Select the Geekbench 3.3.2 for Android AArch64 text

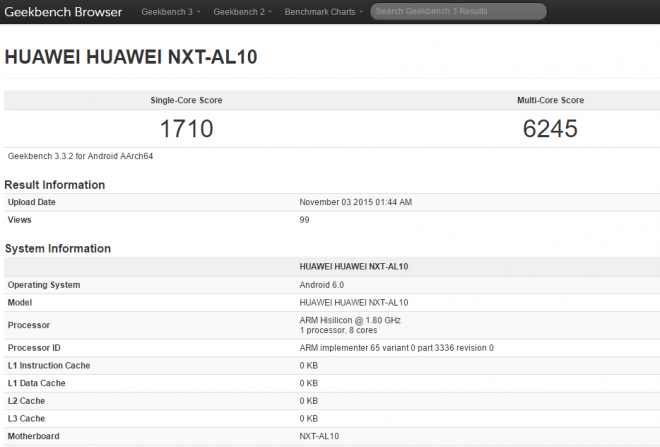[x=80, y=156]
